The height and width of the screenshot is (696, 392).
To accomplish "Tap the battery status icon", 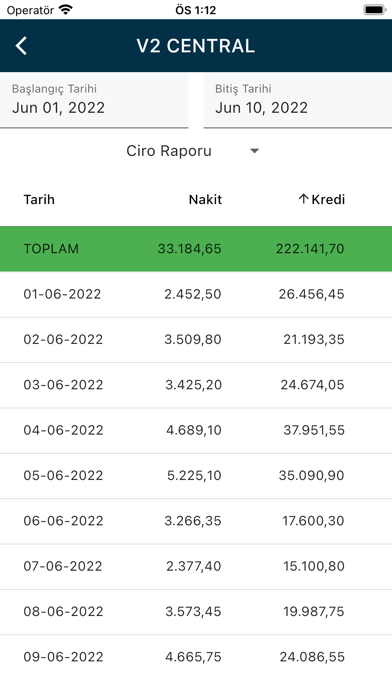I will pyautogui.click(x=375, y=10).
